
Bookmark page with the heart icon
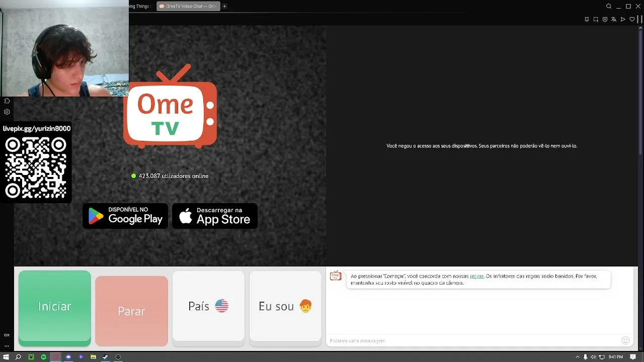(632, 19)
